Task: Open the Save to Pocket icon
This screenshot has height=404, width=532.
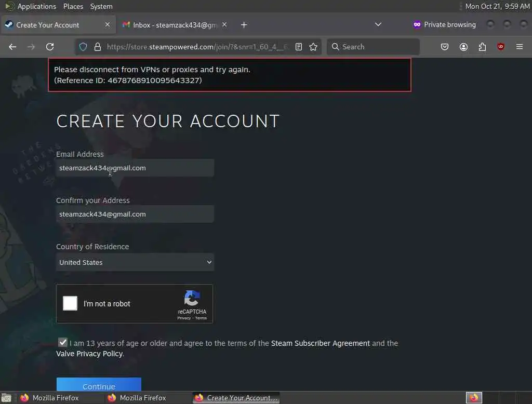Action: click(445, 47)
